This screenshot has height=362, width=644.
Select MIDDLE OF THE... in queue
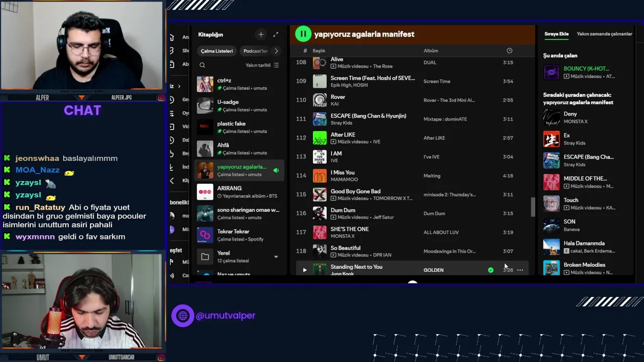pos(586,182)
